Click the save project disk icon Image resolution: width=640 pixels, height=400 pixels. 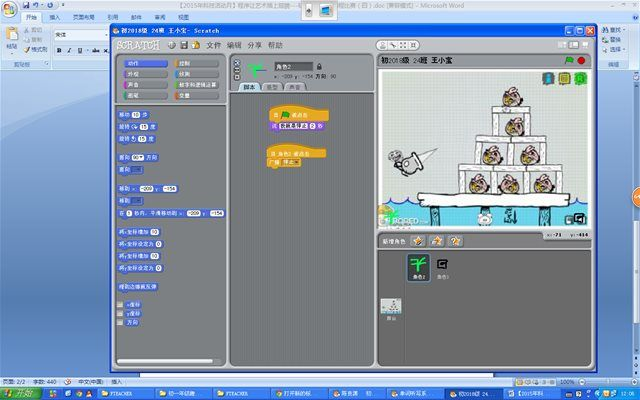tap(184, 45)
